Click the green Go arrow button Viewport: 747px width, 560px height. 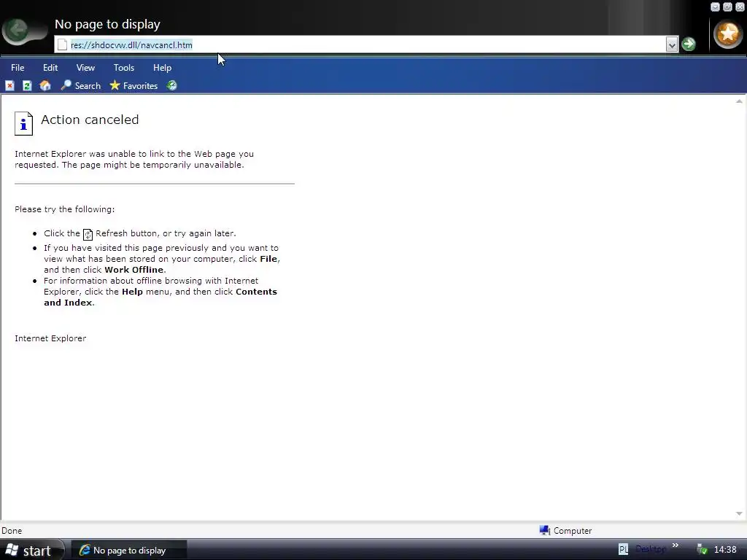tap(689, 44)
